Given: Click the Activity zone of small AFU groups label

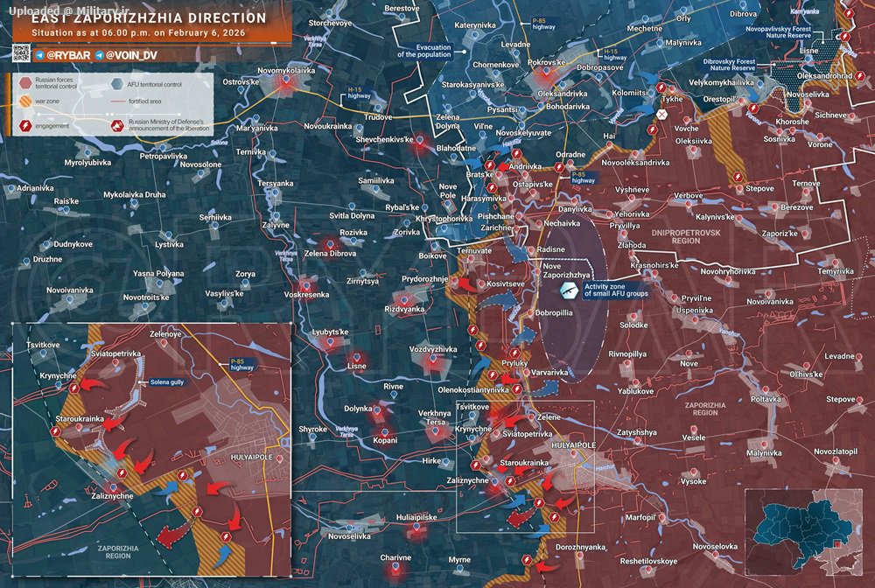Looking at the screenshot, I should 616,290.
